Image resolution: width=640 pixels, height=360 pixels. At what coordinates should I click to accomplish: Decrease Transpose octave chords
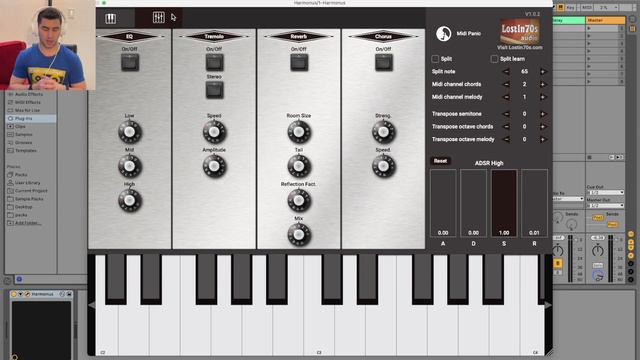(x=506, y=127)
